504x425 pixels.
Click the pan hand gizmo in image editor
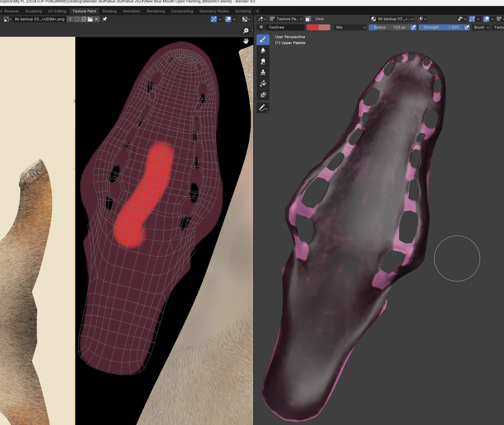246,41
